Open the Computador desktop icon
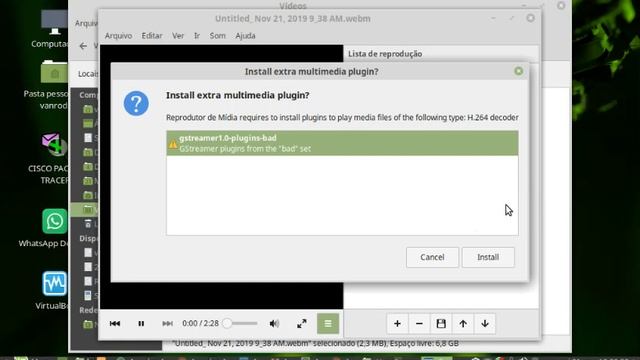The width and height of the screenshot is (640, 360). coord(54,22)
